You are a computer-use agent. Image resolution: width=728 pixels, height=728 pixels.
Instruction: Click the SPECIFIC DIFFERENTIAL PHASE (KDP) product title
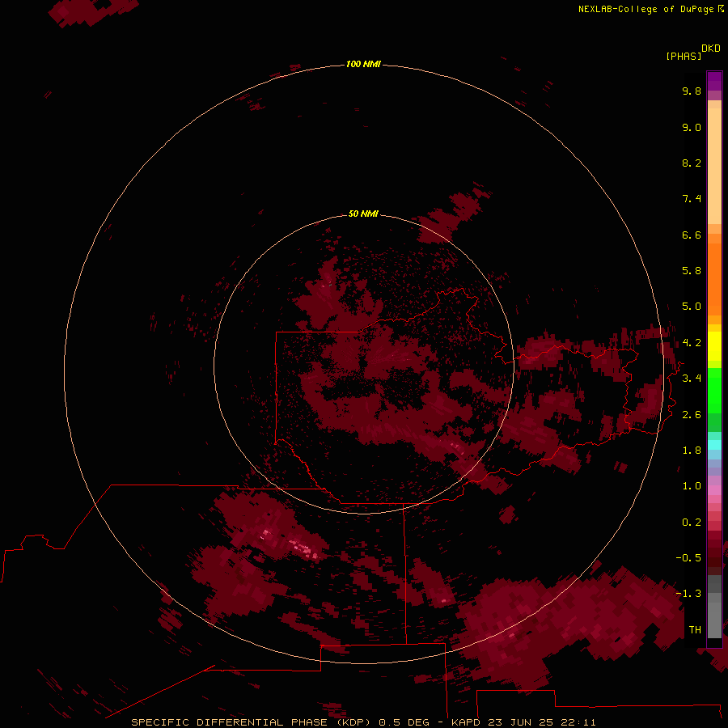click(x=252, y=722)
